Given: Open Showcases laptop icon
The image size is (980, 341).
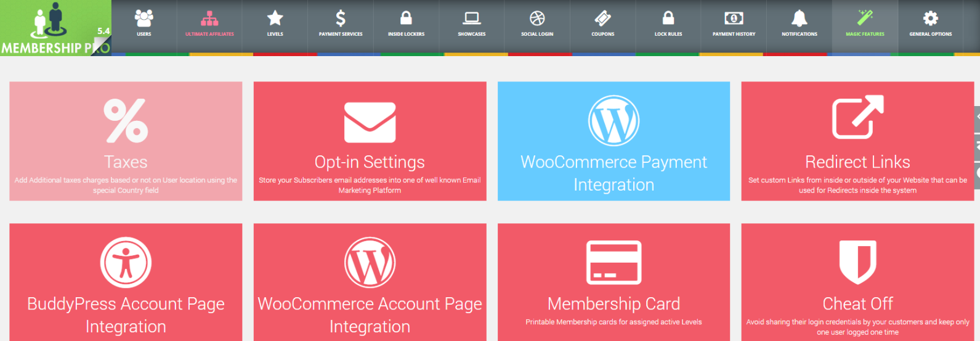Looking at the screenshot, I should (472, 18).
